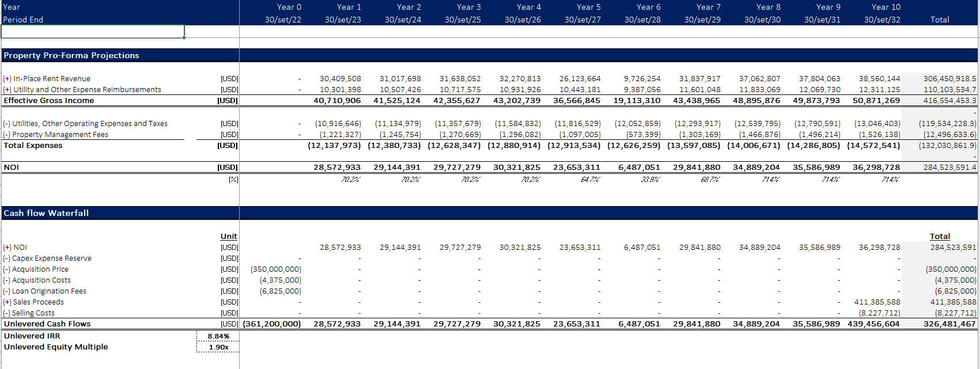The height and width of the screenshot is (369, 980).
Task: Select the empty highlighted cell below Period End
Action: pos(93,31)
